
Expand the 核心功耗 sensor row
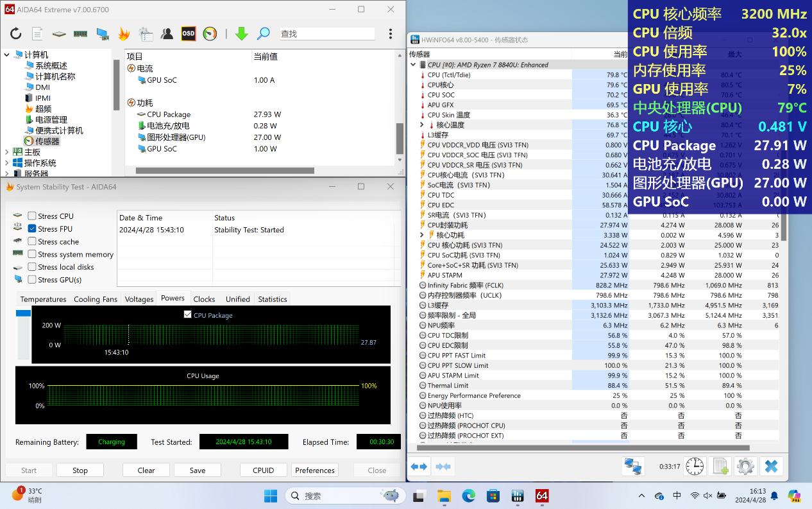422,235
